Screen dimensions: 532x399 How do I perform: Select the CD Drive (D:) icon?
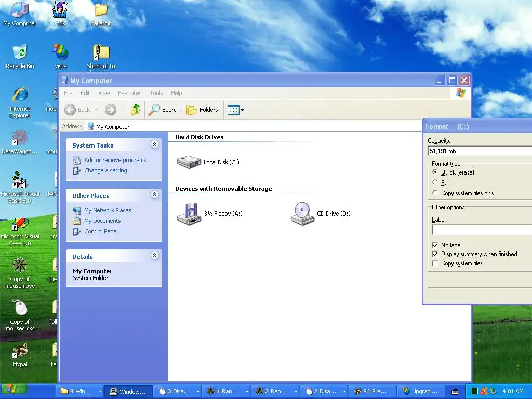pos(302,214)
